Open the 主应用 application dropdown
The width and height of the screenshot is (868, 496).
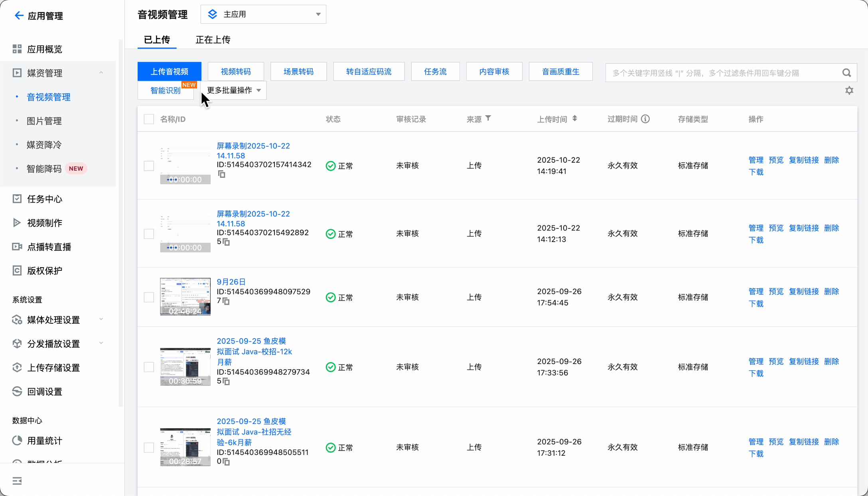[263, 14]
